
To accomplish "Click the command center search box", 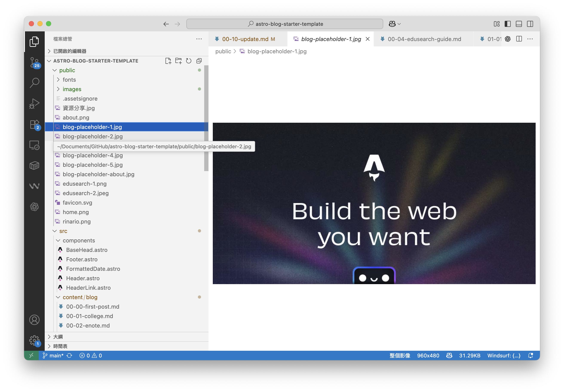I will [x=285, y=24].
